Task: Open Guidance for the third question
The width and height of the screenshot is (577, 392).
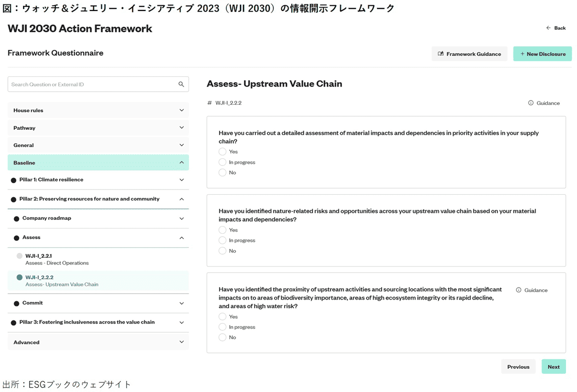Action: [x=531, y=290]
